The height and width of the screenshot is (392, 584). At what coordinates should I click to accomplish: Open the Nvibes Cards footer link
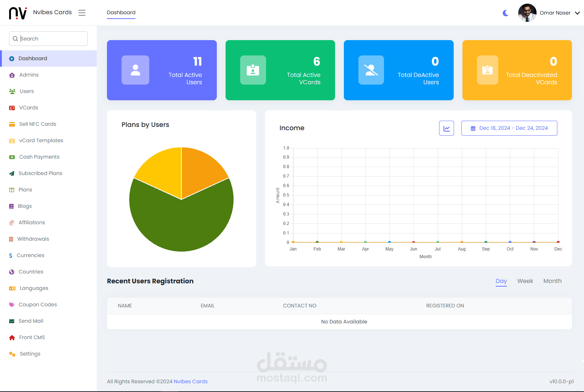[191, 381]
